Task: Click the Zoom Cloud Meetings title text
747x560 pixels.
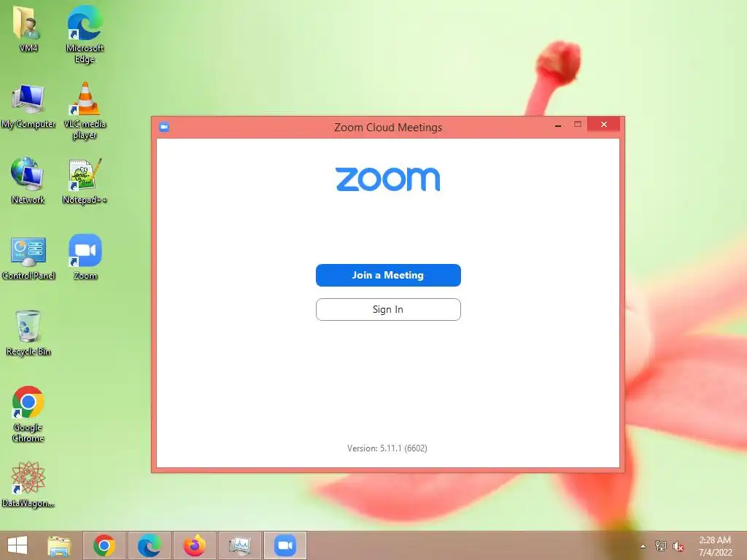Action: coord(388,127)
